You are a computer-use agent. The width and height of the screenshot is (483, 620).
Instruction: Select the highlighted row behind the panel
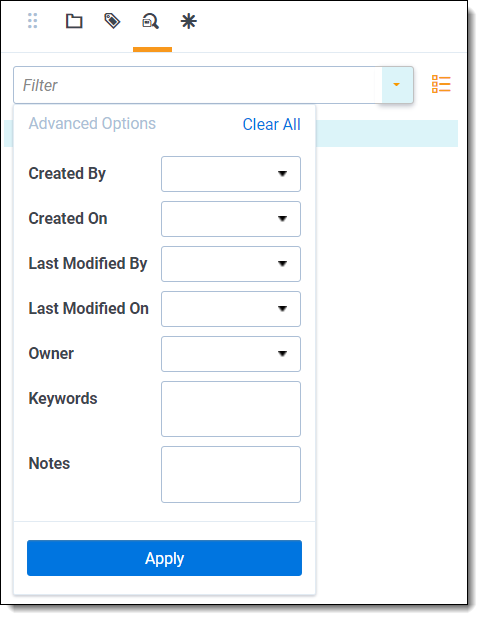[387, 134]
